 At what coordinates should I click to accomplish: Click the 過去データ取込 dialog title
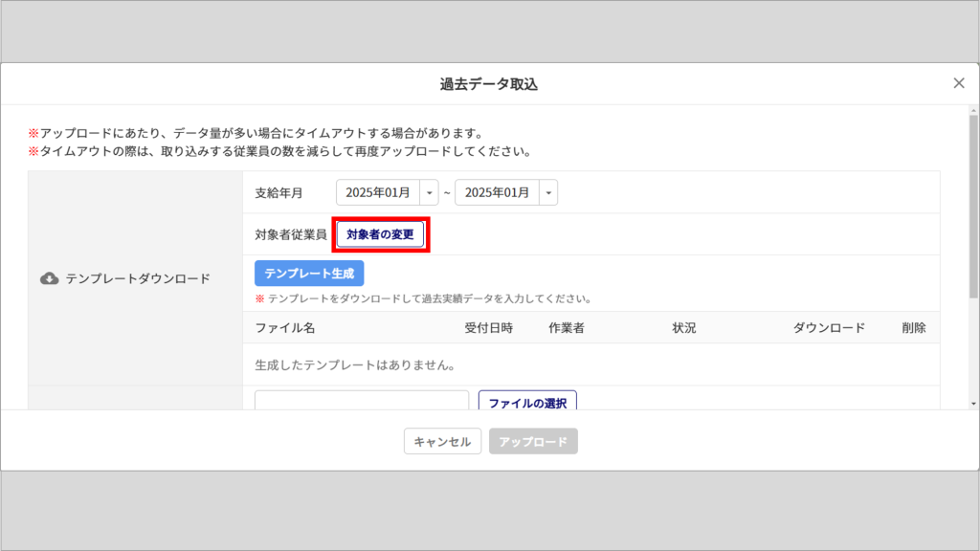point(489,84)
